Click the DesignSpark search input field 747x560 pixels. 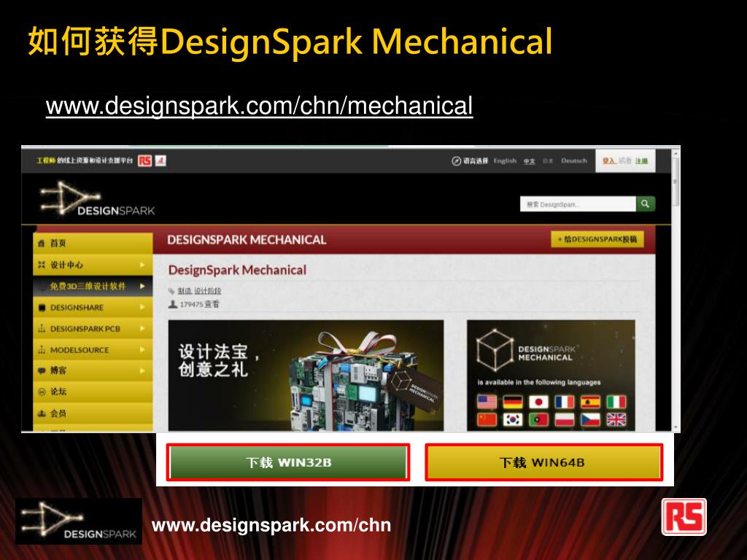pos(578,204)
